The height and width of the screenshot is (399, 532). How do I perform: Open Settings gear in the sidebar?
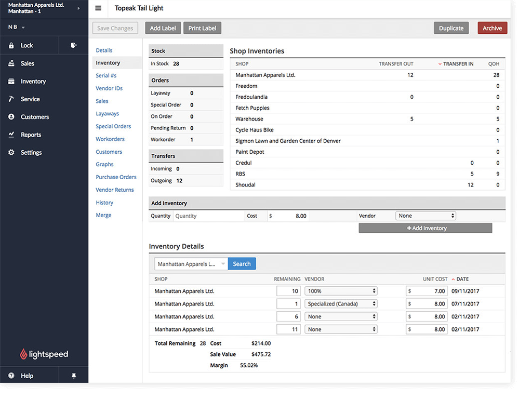[x=11, y=153]
